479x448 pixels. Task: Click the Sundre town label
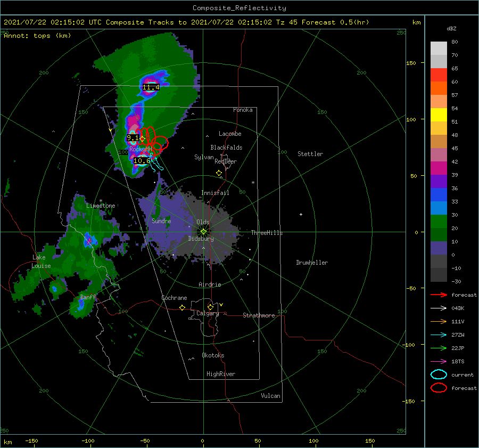coord(161,221)
